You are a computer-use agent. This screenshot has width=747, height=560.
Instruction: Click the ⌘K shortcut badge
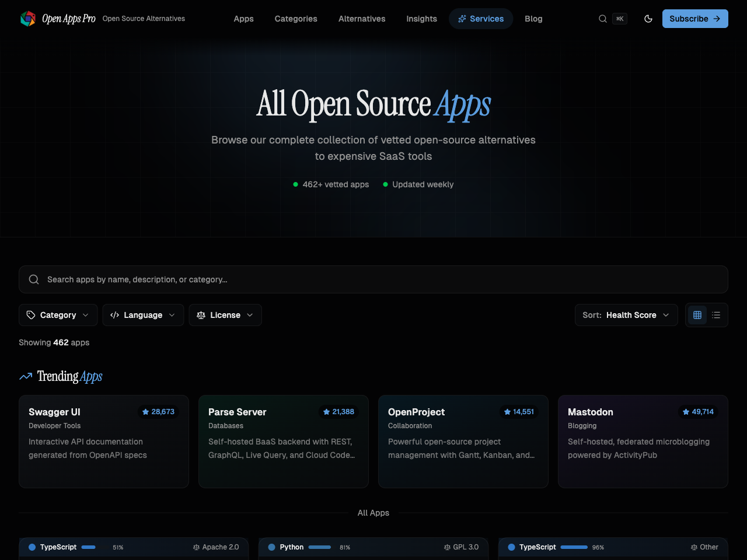point(620,19)
